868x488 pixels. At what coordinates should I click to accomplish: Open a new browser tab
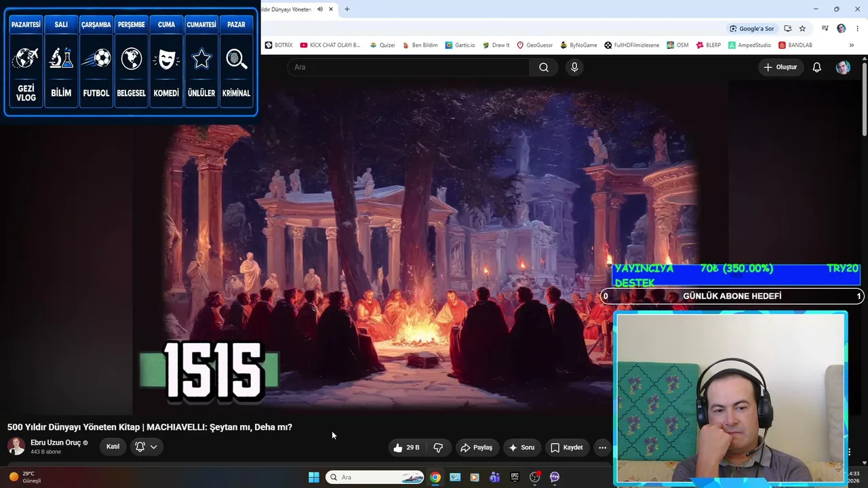coord(347,9)
